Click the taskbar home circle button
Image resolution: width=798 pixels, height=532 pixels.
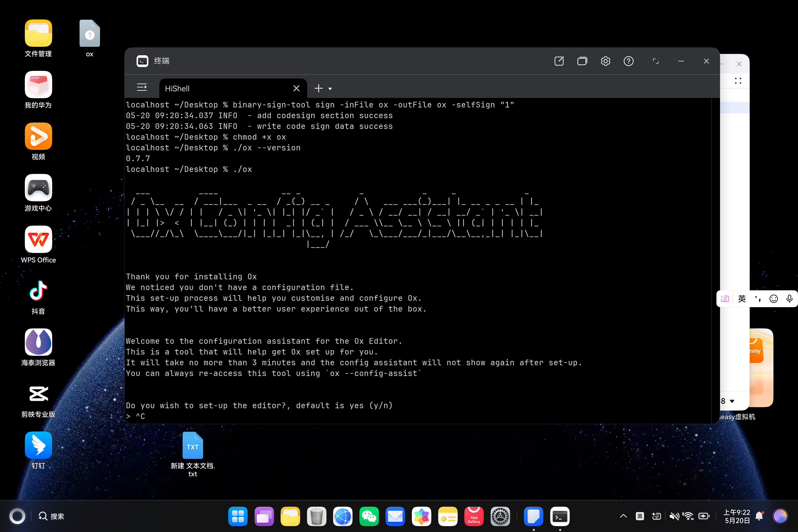pyautogui.click(x=17, y=516)
